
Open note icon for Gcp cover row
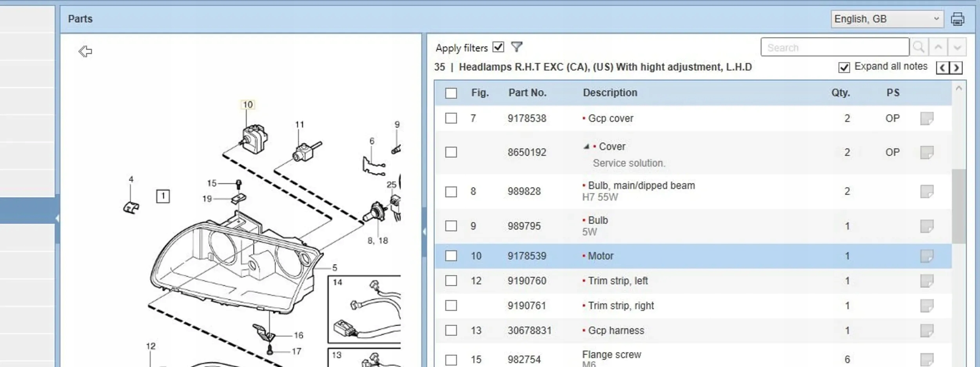pyautogui.click(x=927, y=119)
